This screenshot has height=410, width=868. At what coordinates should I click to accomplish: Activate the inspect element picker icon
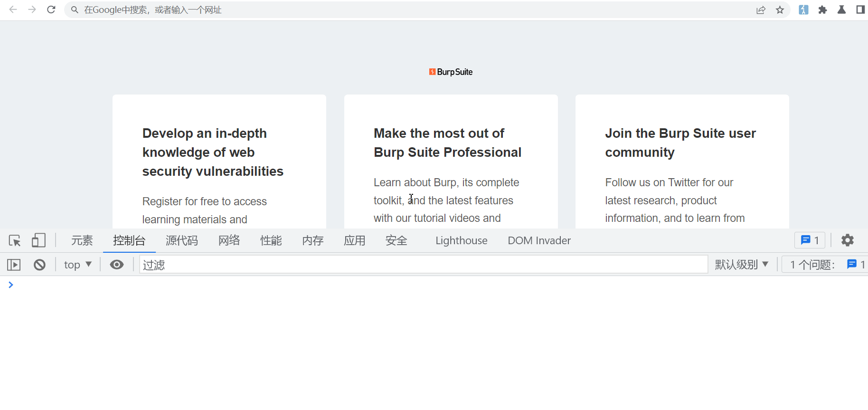(x=15, y=240)
